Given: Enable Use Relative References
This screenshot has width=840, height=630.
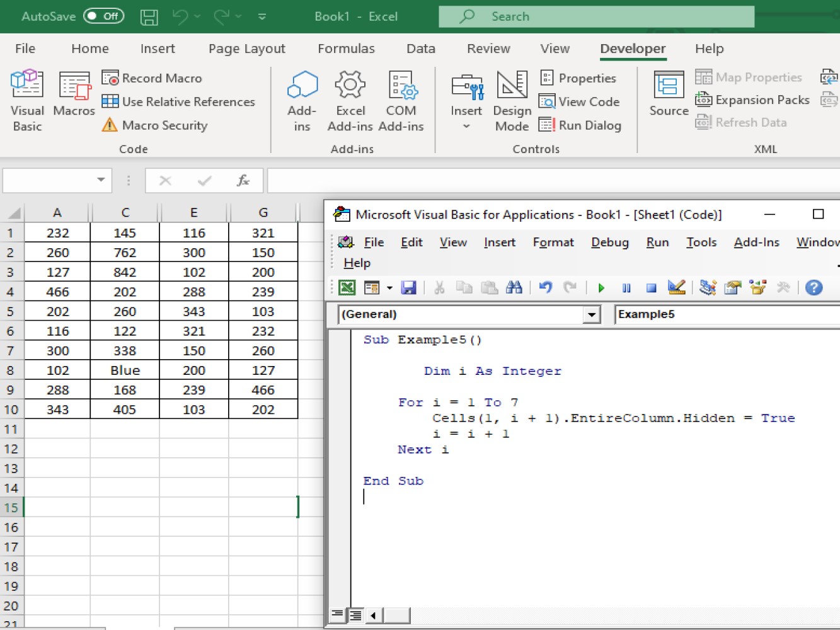Looking at the screenshot, I should coord(179,101).
